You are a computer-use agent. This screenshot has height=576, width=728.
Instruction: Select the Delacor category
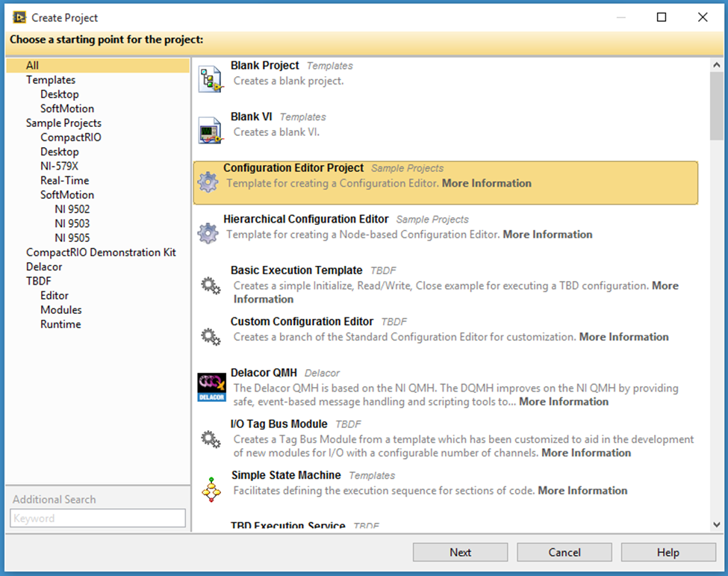click(x=44, y=267)
